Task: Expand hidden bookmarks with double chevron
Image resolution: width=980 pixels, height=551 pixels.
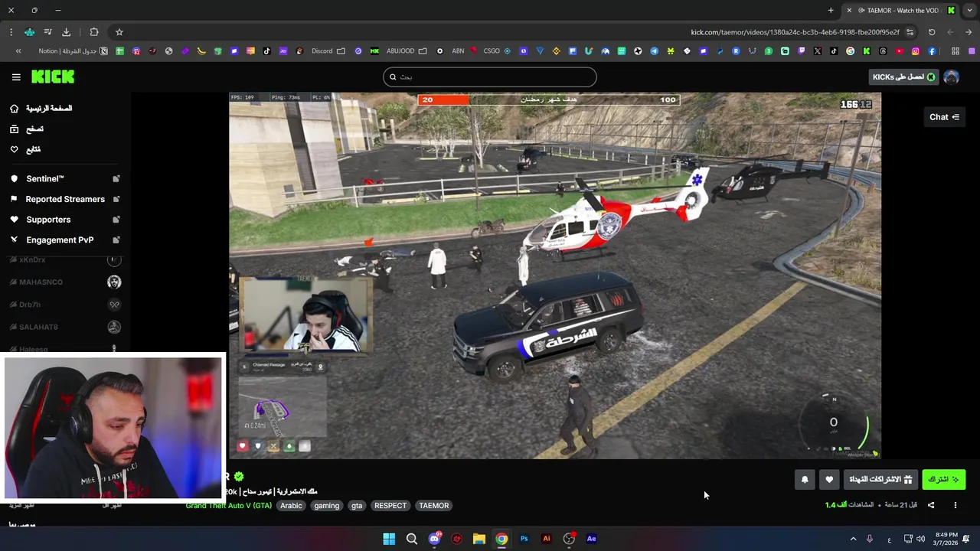Action: tap(18, 51)
